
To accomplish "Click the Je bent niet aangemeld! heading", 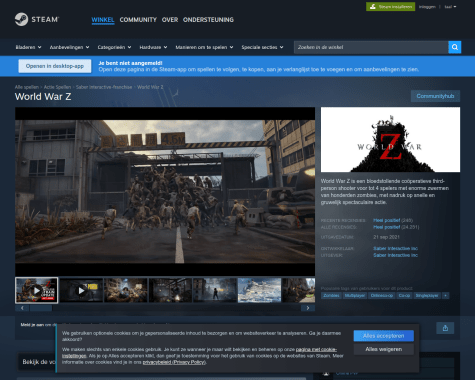I will (x=130, y=63).
